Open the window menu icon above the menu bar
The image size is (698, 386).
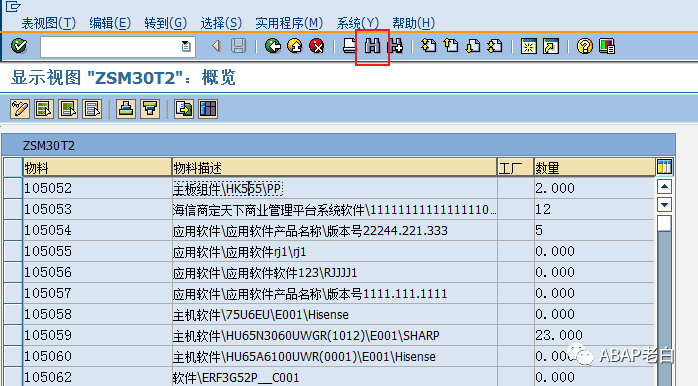click(13, 6)
